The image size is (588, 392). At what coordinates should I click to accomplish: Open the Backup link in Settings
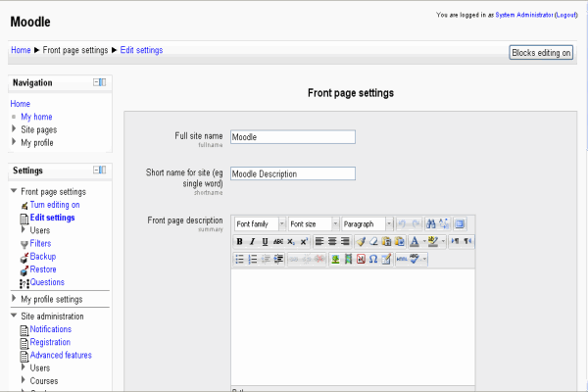(x=42, y=256)
